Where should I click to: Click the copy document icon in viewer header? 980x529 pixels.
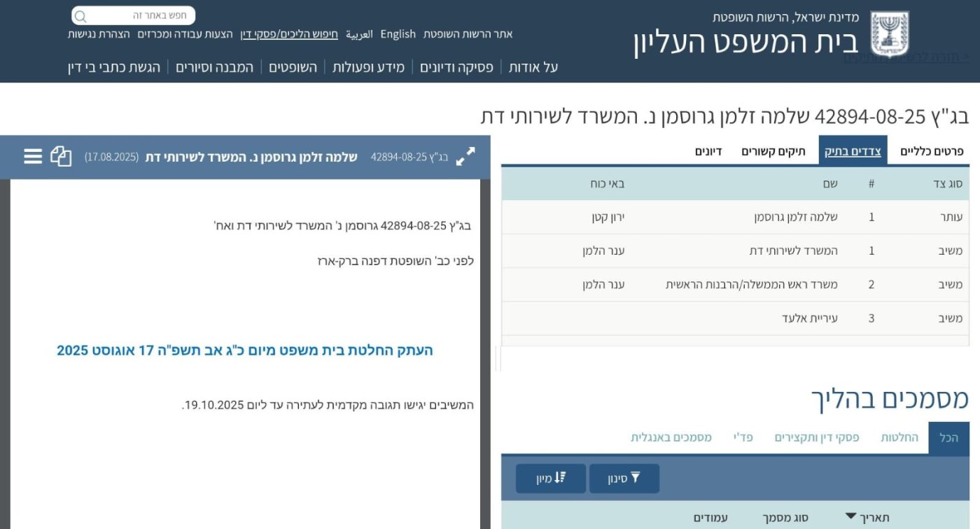[x=62, y=157]
